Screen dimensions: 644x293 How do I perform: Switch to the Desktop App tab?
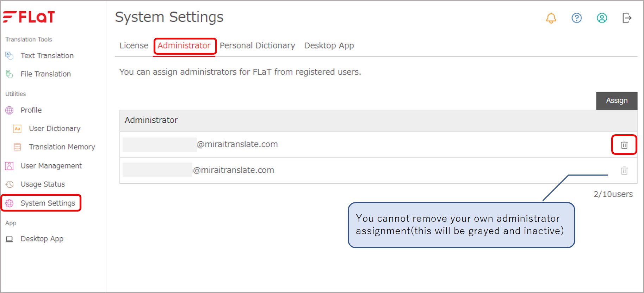point(329,45)
